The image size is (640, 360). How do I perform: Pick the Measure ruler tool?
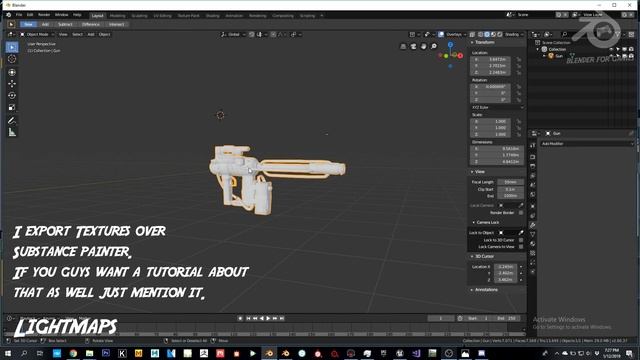[12, 132]
